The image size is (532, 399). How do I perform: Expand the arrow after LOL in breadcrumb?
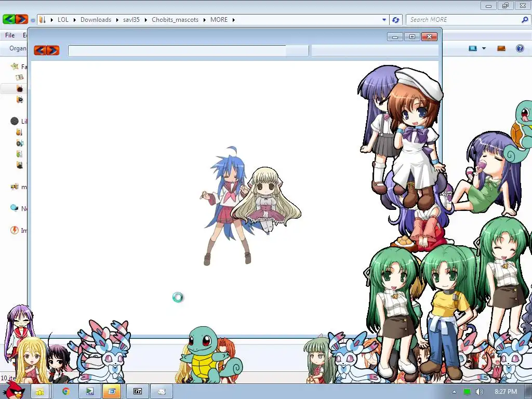[75, 20]
